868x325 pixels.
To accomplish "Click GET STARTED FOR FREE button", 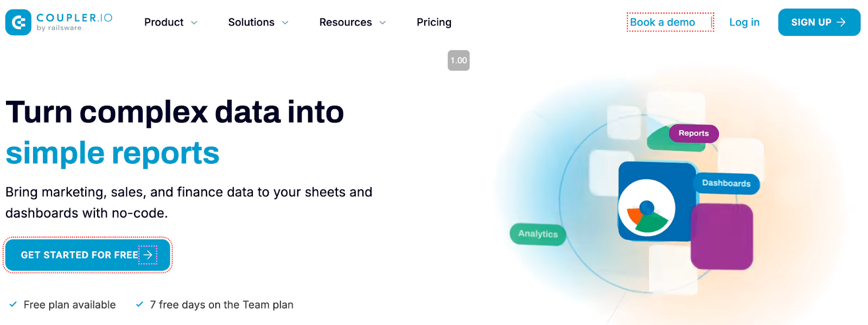I will click(x=88, y=255).
